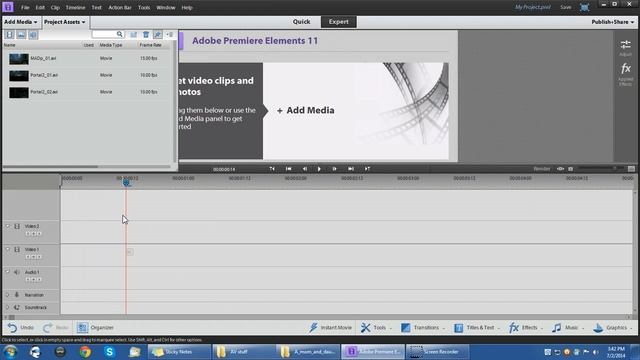Open the File menu
Viewport: 640px width, 360px height.
coord(25,7)
